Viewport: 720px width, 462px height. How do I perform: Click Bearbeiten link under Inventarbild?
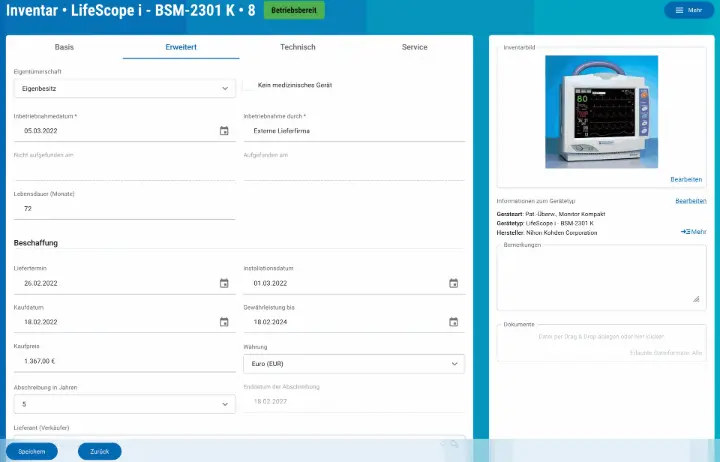686,180
